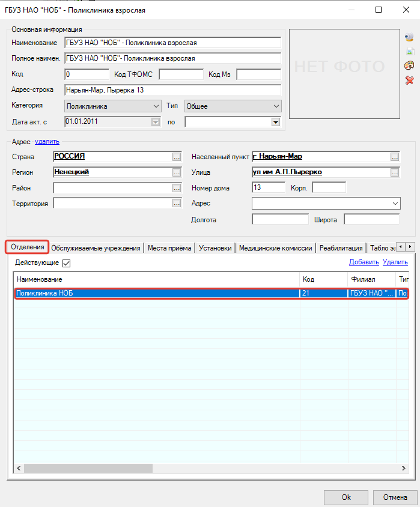Switch to the Места приёма tab
Viewport: 420px width, 507px height.
[169, 248]
